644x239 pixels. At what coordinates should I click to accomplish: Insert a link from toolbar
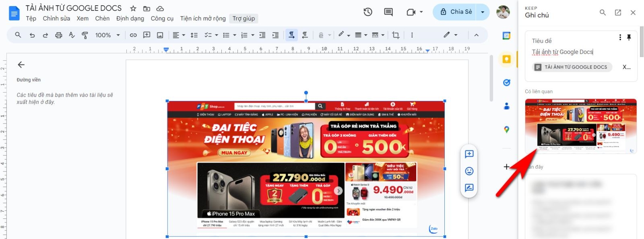pos(133,35)
